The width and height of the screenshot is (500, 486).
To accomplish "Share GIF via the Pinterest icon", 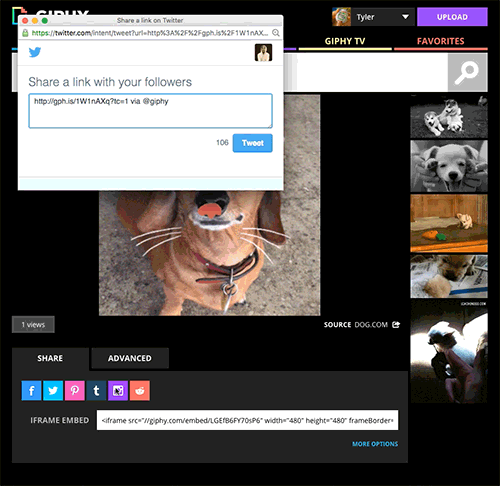I will tap(75, 390).
